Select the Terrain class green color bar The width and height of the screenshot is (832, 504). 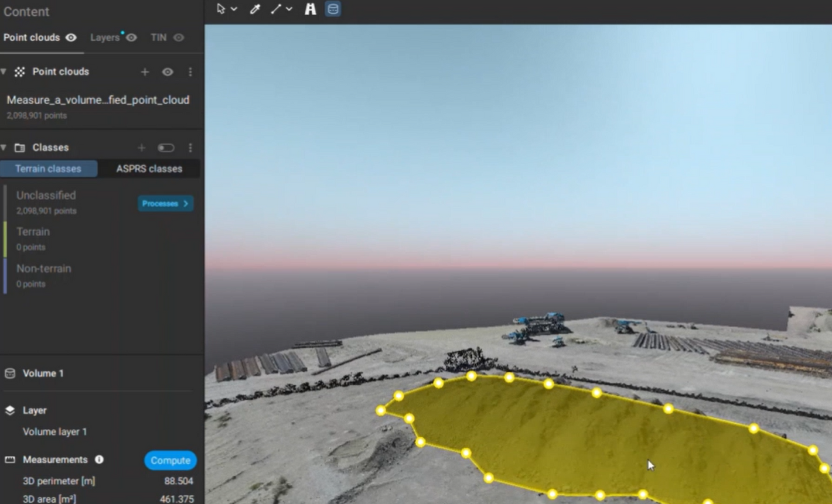(5, 239)
